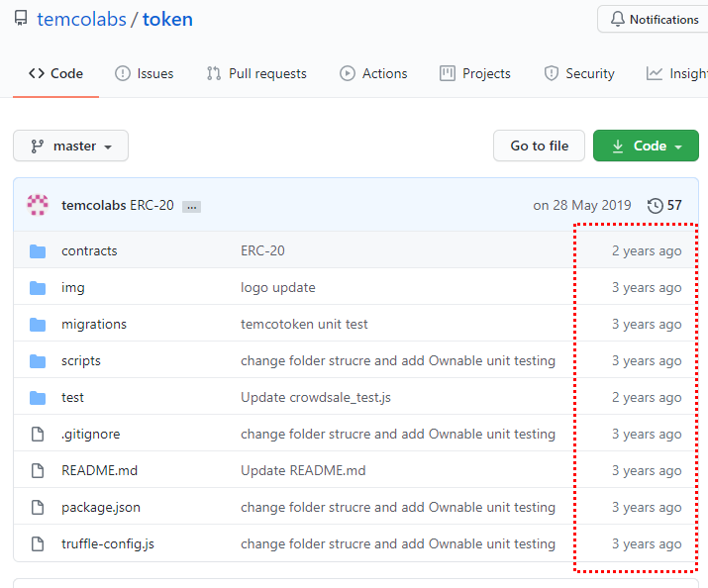Select the Code tab
The image size is (708, 588).
(56, 73)
